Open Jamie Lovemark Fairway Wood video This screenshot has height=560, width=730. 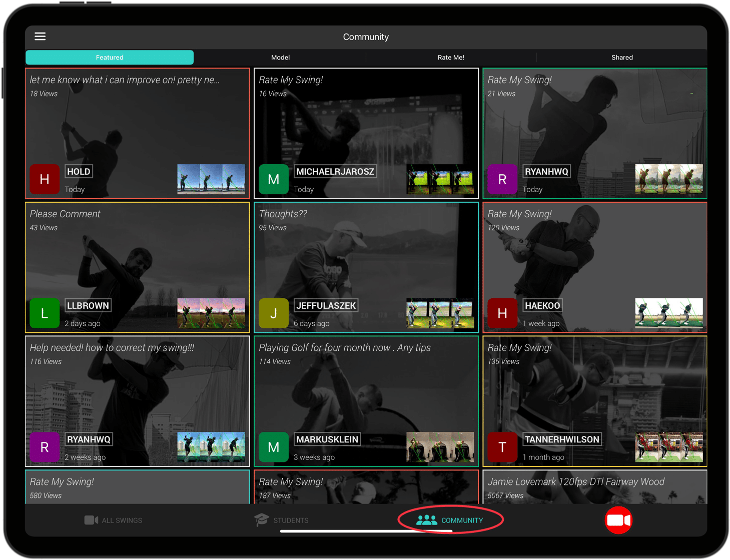click(594, 487)
